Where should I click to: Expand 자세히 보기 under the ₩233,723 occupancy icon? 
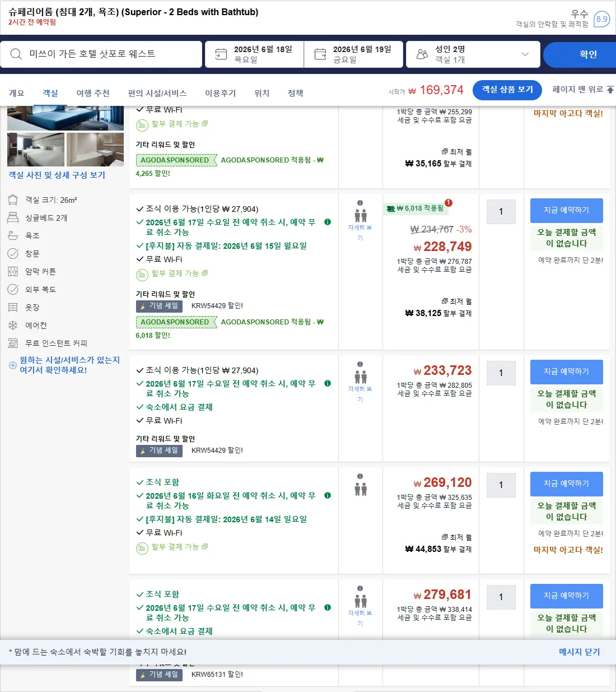(360, 394)
